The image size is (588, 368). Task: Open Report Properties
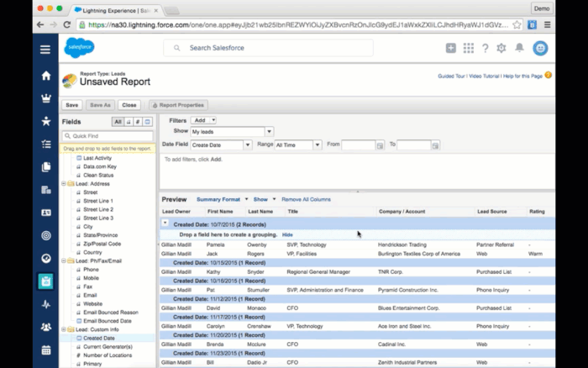[178, 105]
